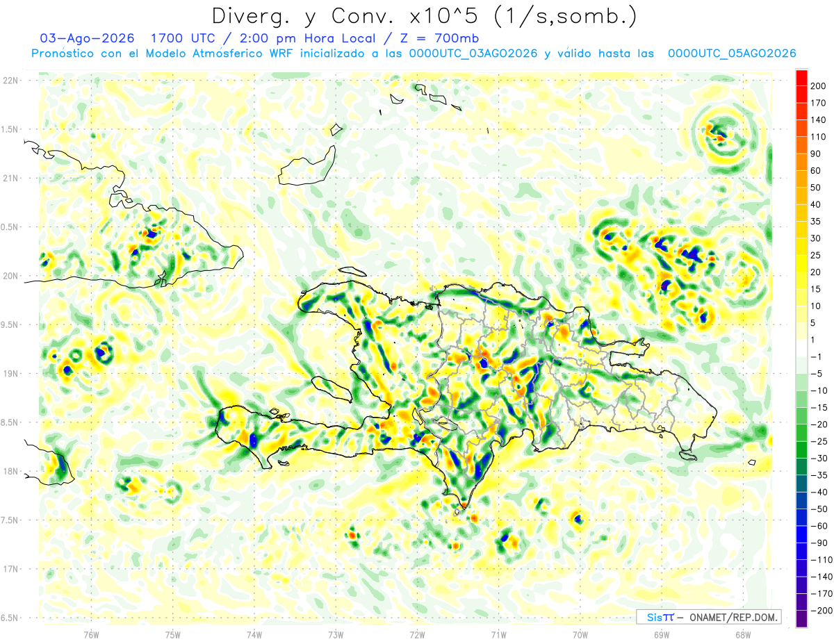Click the positive "50" colorbar value

(817, 188)
